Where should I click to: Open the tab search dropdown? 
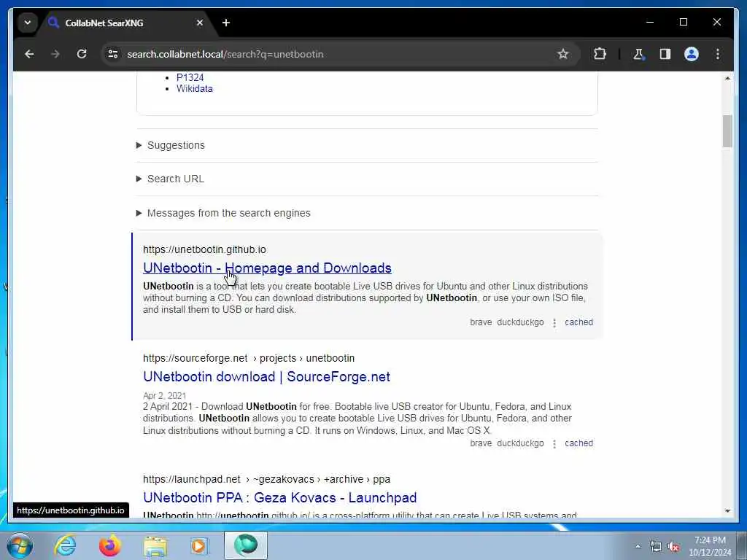28,23
